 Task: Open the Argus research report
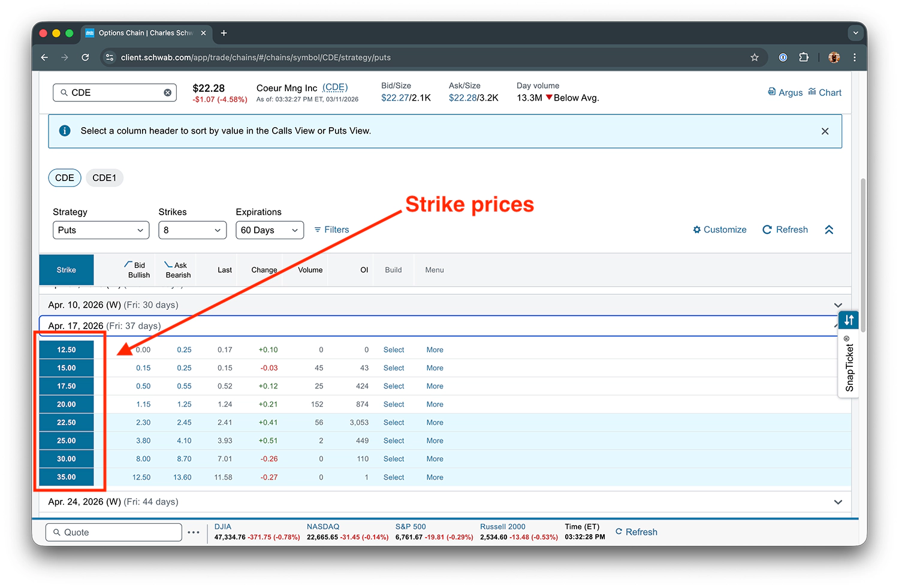785,92
